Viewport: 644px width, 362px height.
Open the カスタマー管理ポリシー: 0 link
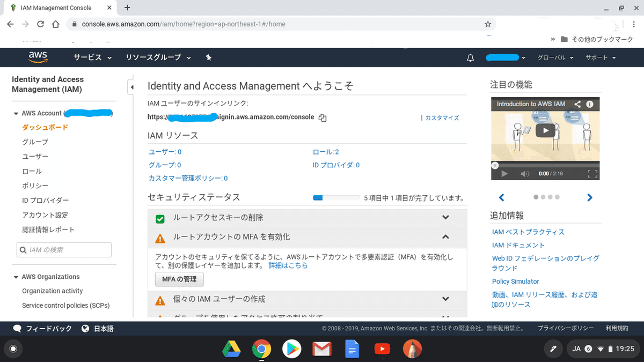188,178
